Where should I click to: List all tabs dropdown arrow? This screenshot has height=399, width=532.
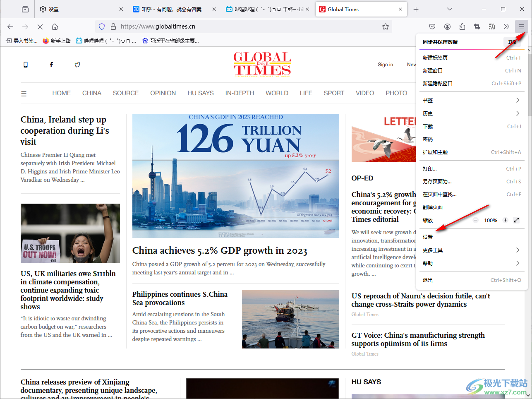[x=450, y=9]
